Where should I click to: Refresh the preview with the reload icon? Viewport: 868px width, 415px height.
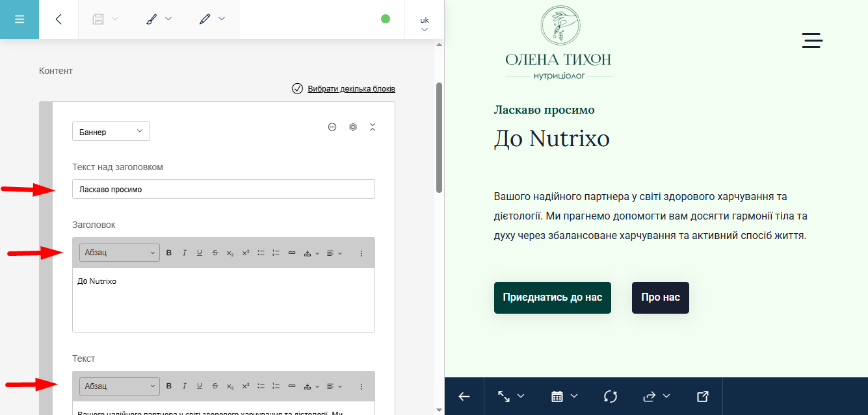610,396
